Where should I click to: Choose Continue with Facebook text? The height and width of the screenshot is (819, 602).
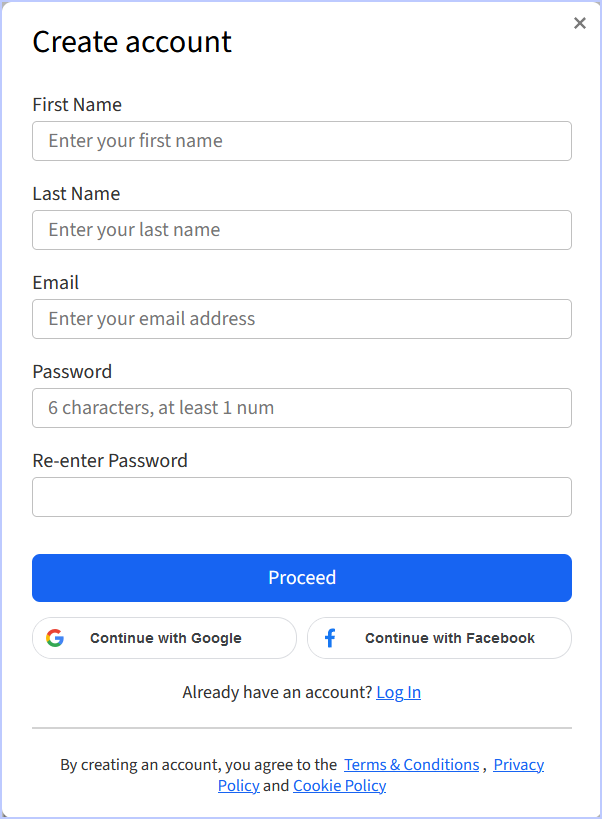450,638
